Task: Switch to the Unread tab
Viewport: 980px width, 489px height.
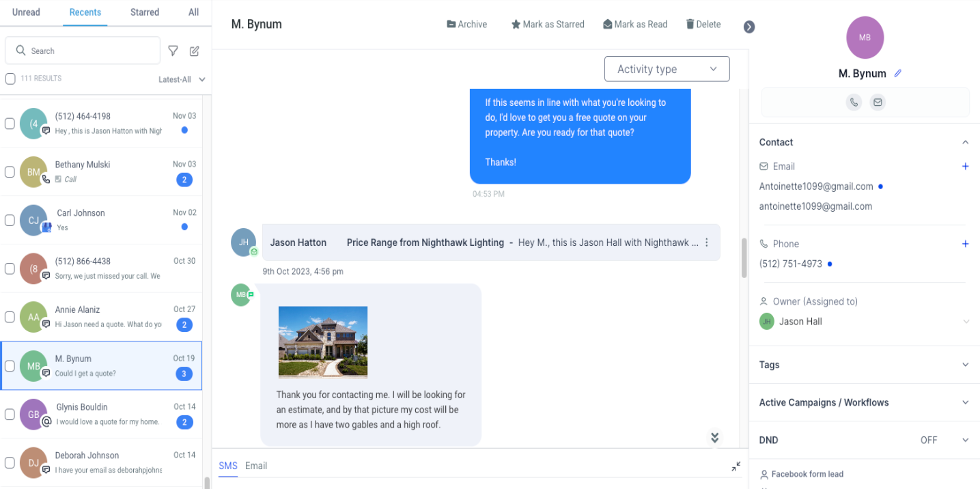Action: click(26, 12)
